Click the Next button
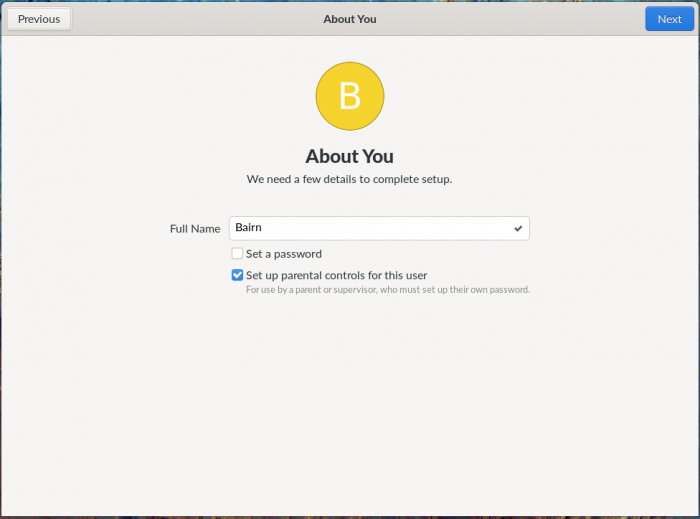This screenshot has width=700, height=519. click(669, 19)
